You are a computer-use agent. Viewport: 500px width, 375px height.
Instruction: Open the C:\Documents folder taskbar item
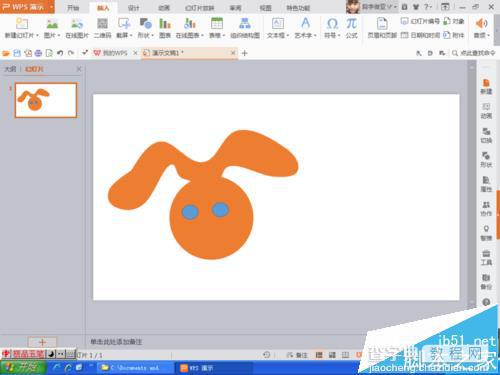[135, 368]
